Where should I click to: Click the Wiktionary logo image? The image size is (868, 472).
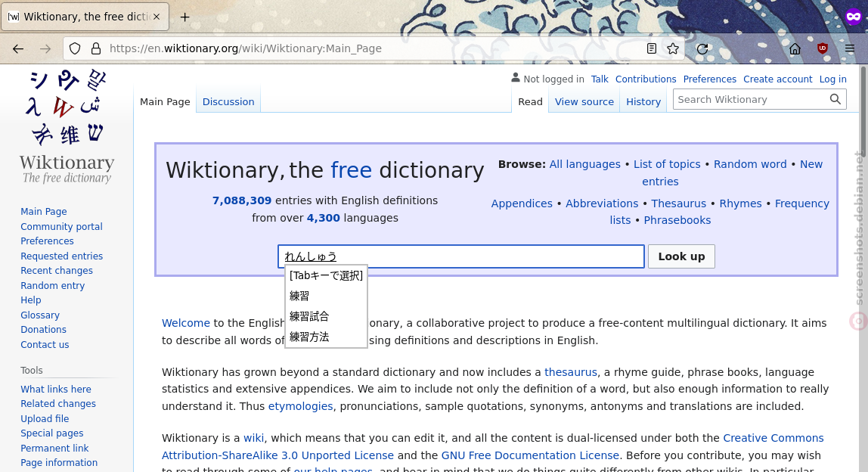coord(67,127)
